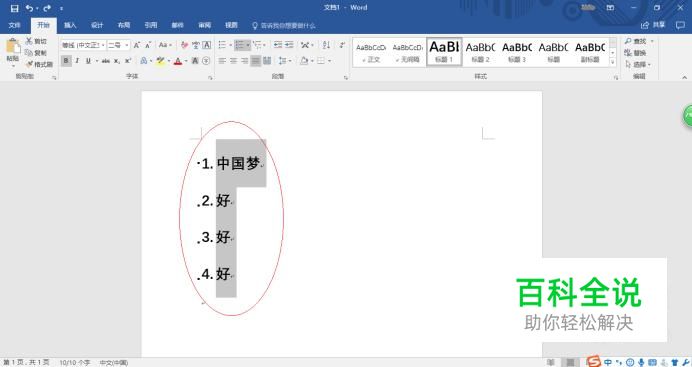692x367 pixels.
Task: Apply the 标题 1 style
Action: (x=444, y=52)
